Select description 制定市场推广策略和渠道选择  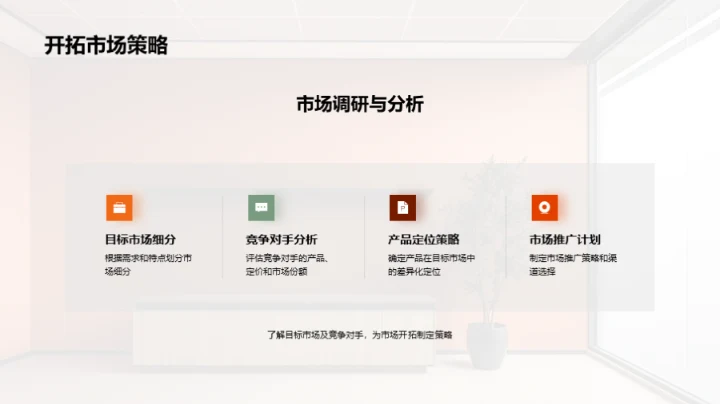573,265
